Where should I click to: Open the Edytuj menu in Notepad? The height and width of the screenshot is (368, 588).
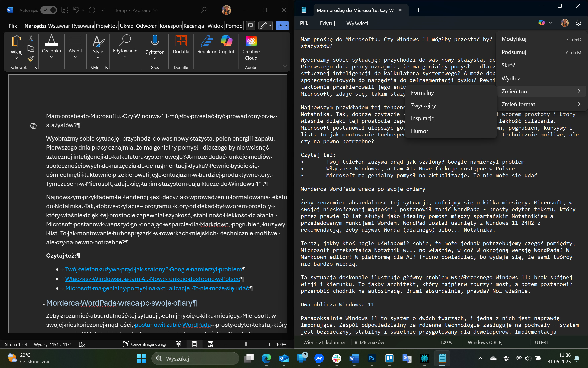[327, 23]
